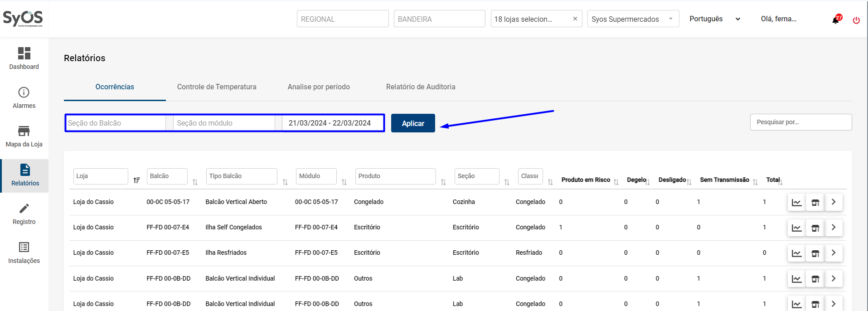Clear the 18 lojas selection

coord(575,19)
